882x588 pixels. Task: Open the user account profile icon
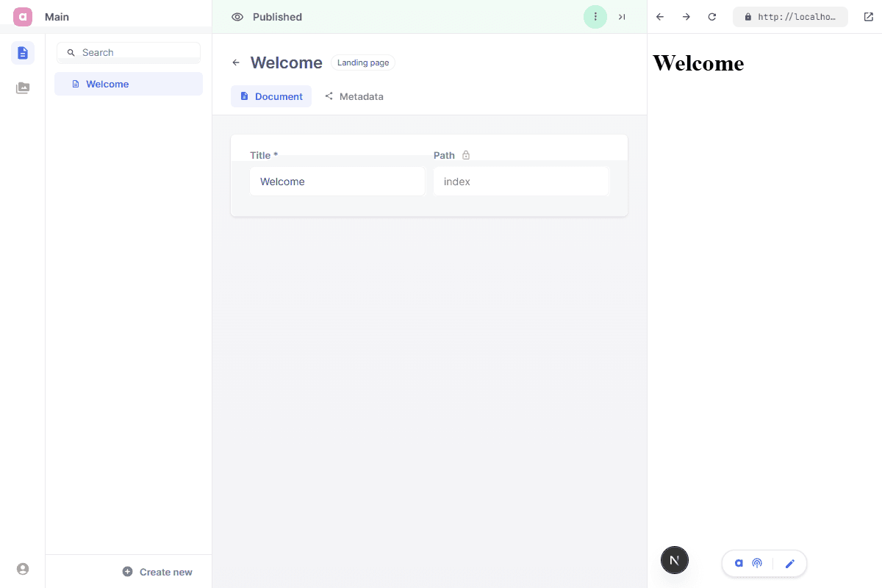[23, 569]
